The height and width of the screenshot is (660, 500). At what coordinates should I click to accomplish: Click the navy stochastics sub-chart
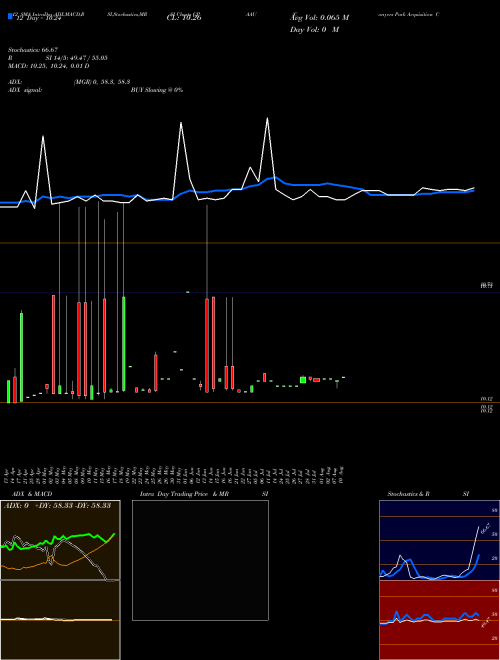[439, 540]
